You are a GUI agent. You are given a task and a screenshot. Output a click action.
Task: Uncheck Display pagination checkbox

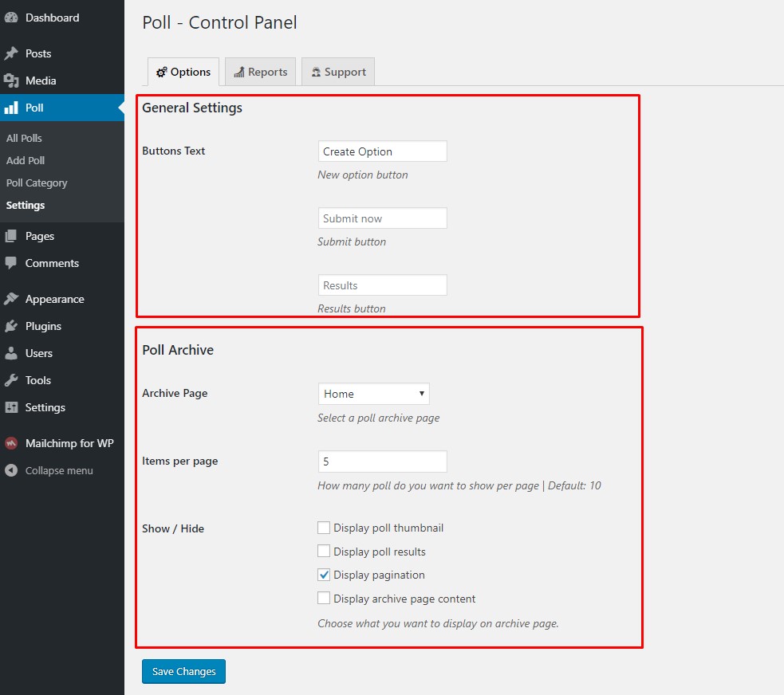click(324, 575)
